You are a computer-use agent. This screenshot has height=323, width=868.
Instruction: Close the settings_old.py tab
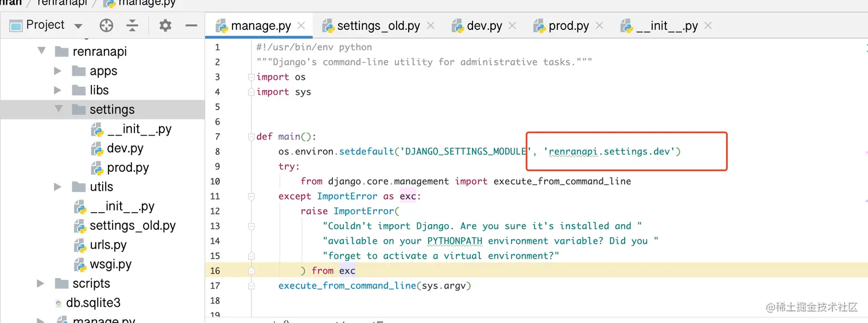[x=431, y=26]
